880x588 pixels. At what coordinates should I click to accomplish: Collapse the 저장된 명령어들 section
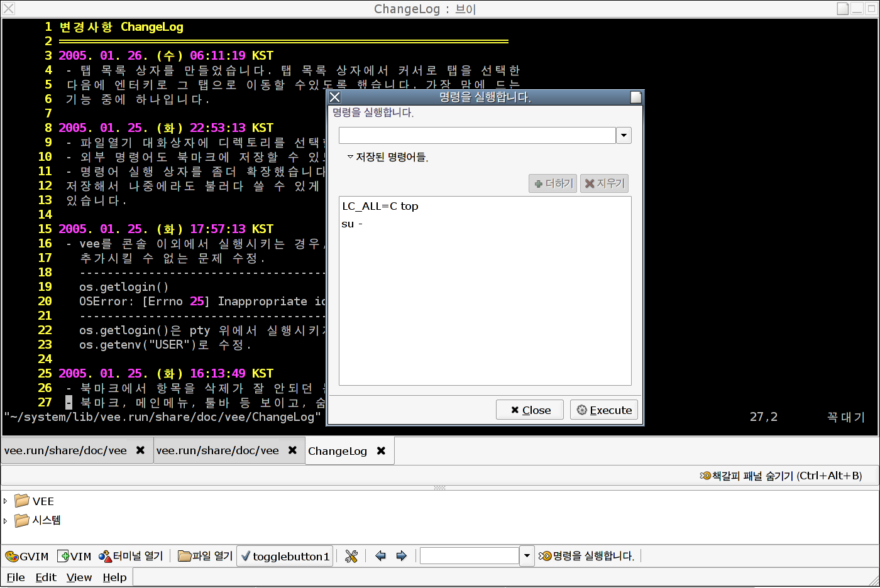[350, 156]
